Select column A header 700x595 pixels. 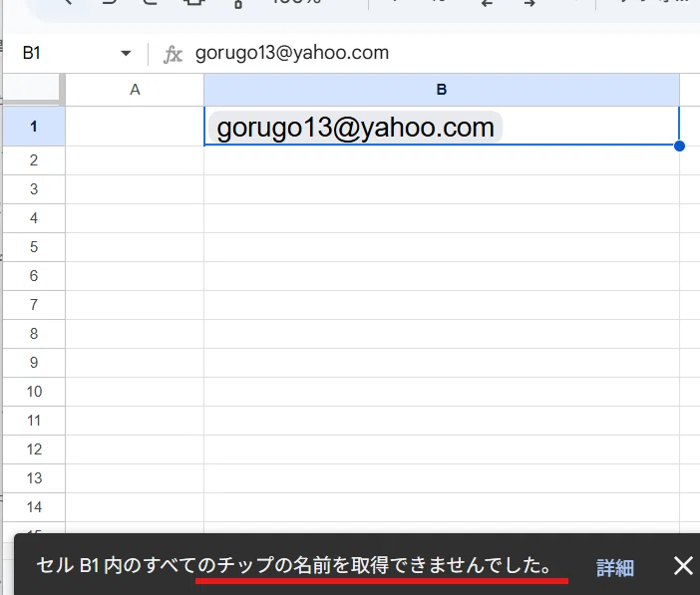tap(135, 90)
